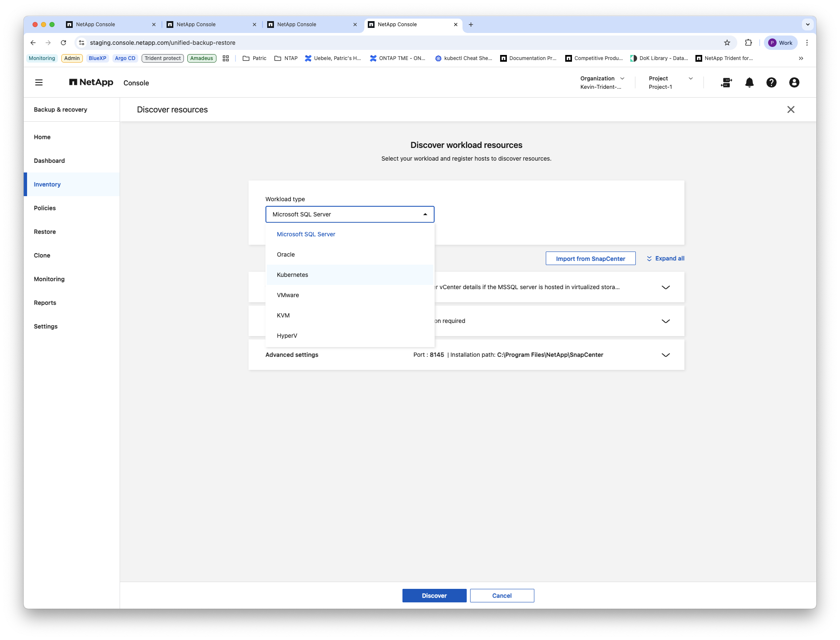840x640 pixels.
Task: Open the Competitive Produ... bookmark
Action: point(594,58)
